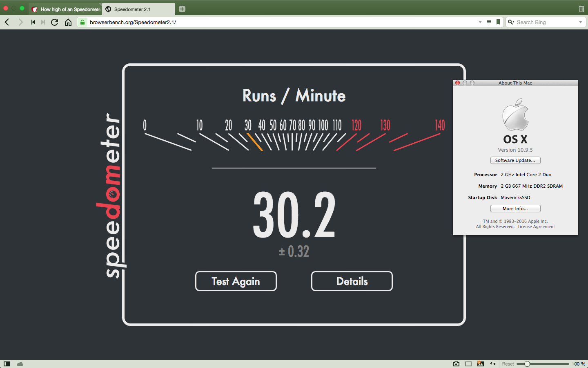The image size is (588, 368).
Task: Capture page with the camera icon
Action: pyautogui.click(x=456, y=364)
